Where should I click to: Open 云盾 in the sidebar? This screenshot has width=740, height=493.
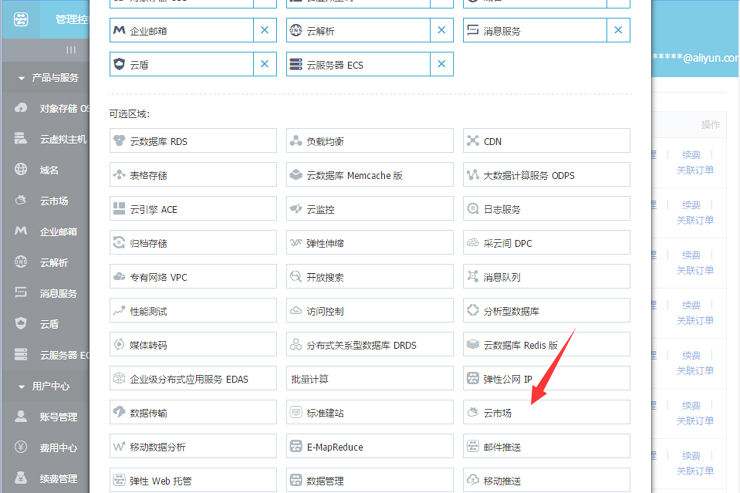(45, 324)
